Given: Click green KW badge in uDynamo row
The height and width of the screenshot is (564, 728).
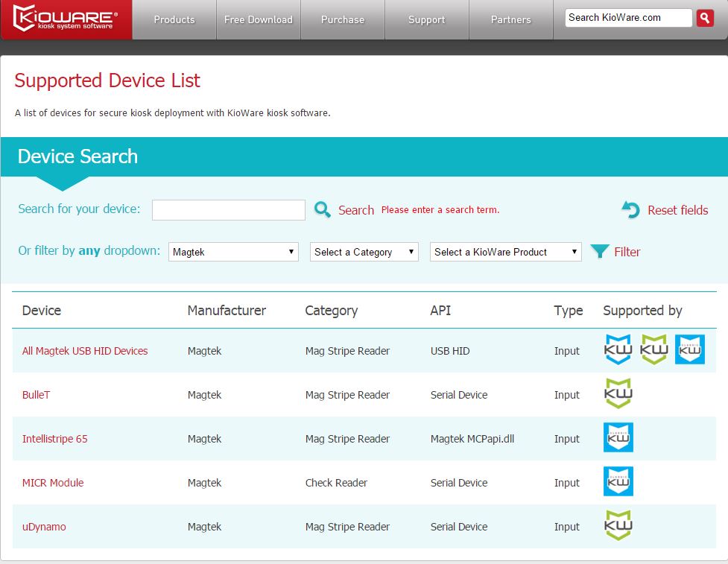Looking at the screenshot, I should coord(618,525).
